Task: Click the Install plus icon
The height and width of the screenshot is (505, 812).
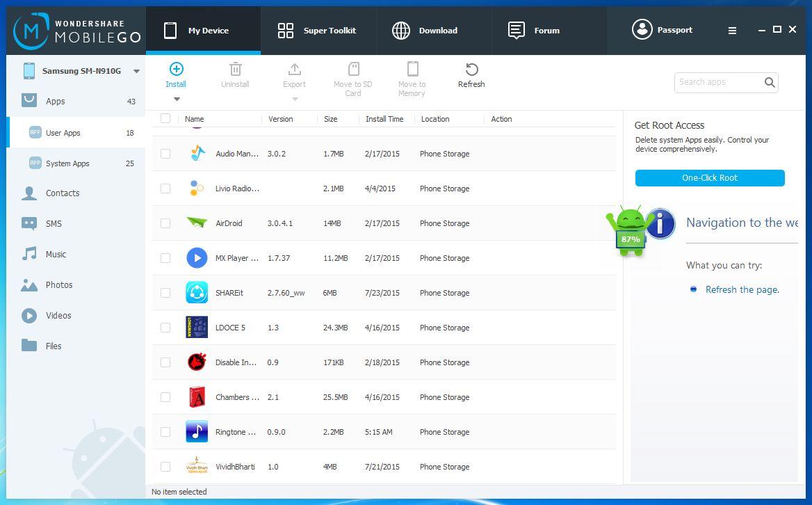Action: coord(176,69)
